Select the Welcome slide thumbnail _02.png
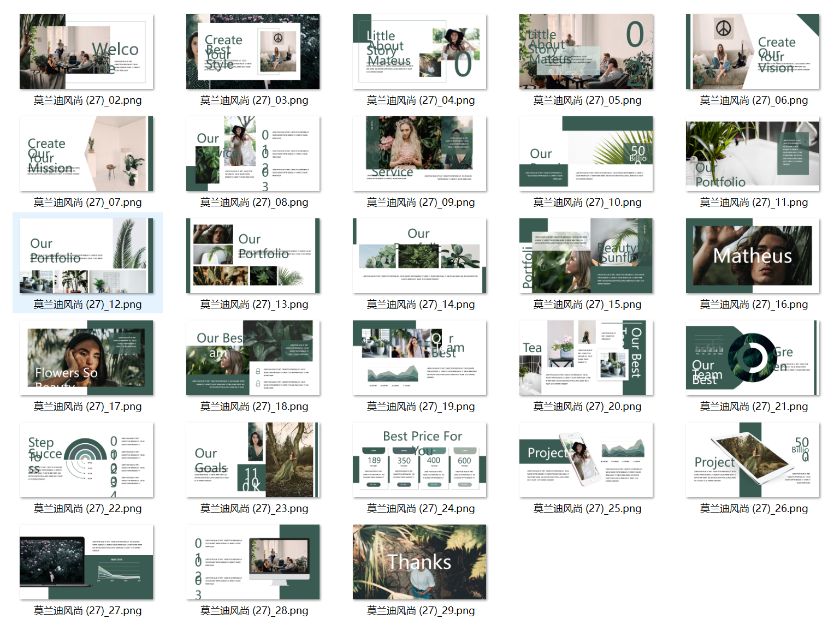Screen dimensions: 840x631 86,52
